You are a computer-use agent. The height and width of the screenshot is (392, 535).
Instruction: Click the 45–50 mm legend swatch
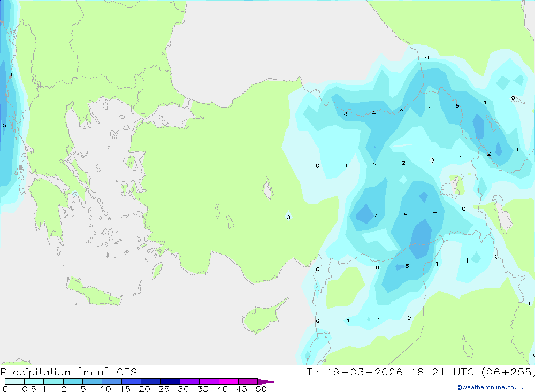(248, 381)
